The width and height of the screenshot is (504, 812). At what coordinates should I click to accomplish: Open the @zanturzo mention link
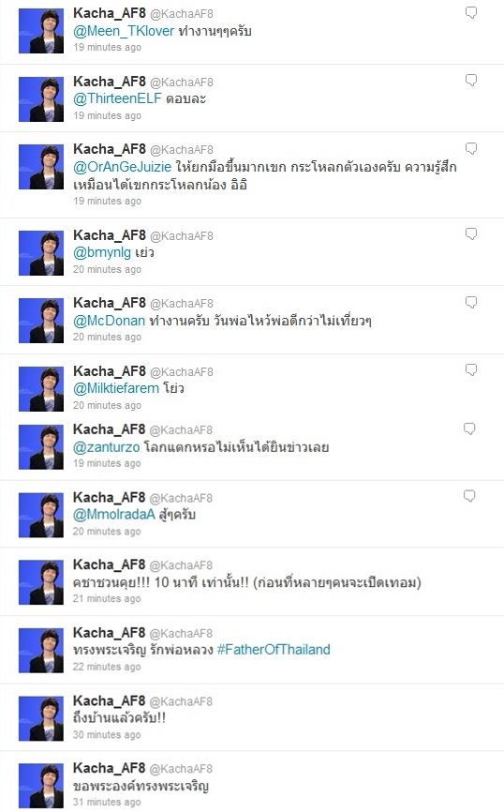[x=107, y=447]
